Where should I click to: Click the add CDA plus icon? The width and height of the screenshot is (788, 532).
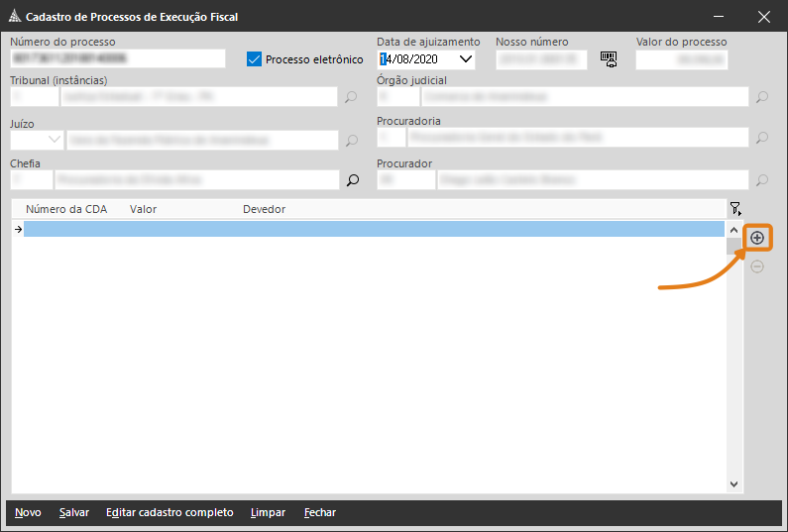(757, 238)
